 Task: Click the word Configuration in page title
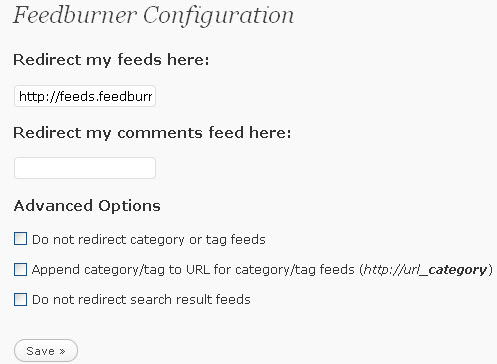(x=219, y=16)
